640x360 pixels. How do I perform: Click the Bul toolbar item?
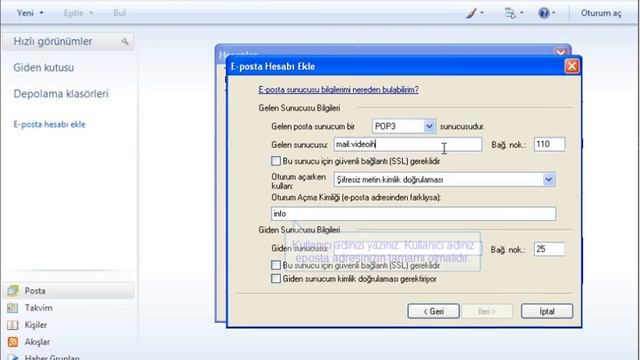point(119,13)
